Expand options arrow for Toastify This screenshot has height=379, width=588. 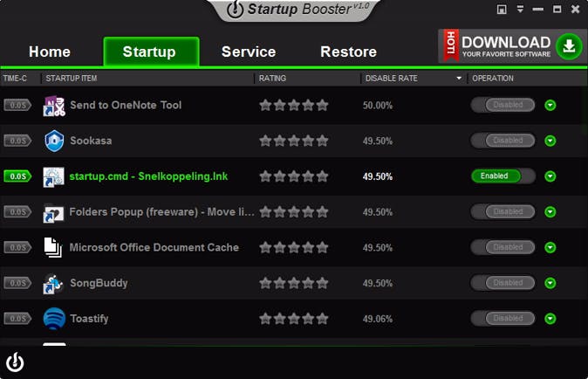(550, 319)
